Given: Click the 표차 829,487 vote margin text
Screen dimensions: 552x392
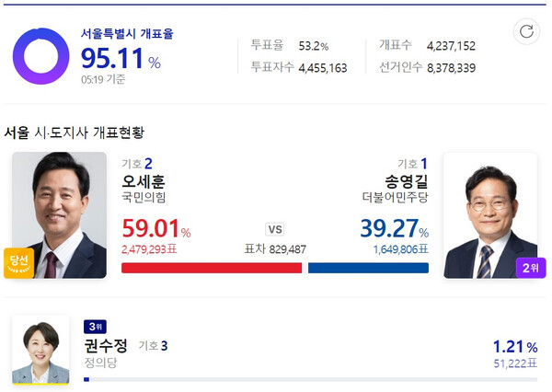Looking at the screenshot, I should pyautogui.click(x=275, y=248).
